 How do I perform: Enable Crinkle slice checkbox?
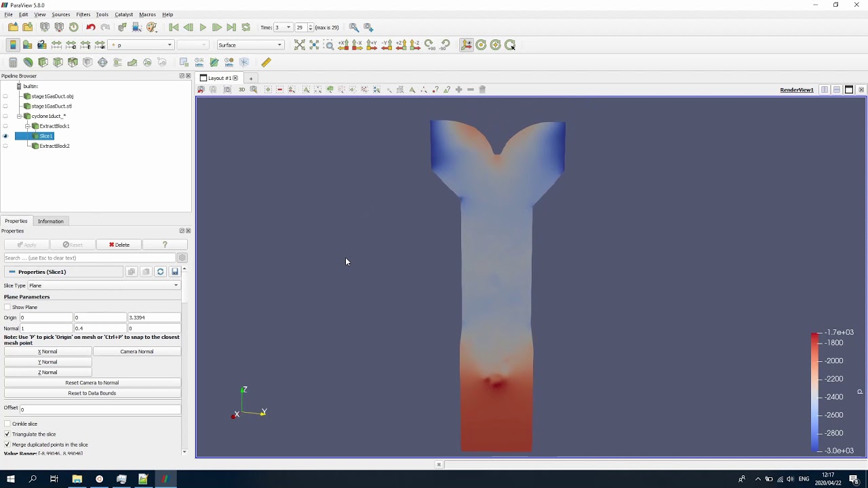click(x=7, y=424)
